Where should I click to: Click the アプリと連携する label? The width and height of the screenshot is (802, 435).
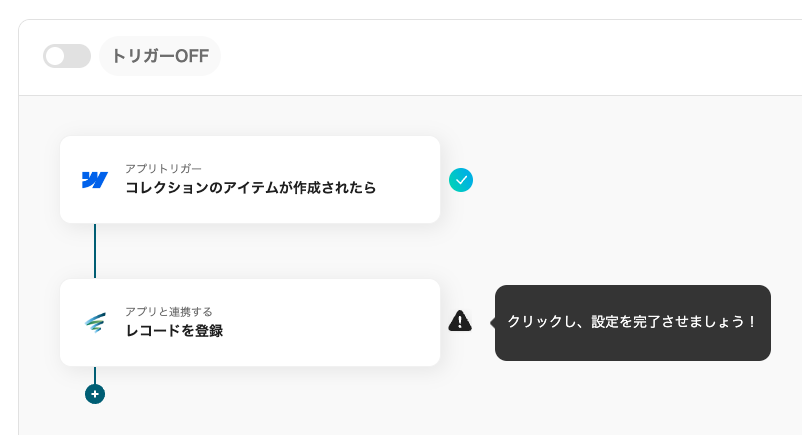click(169, 312)
